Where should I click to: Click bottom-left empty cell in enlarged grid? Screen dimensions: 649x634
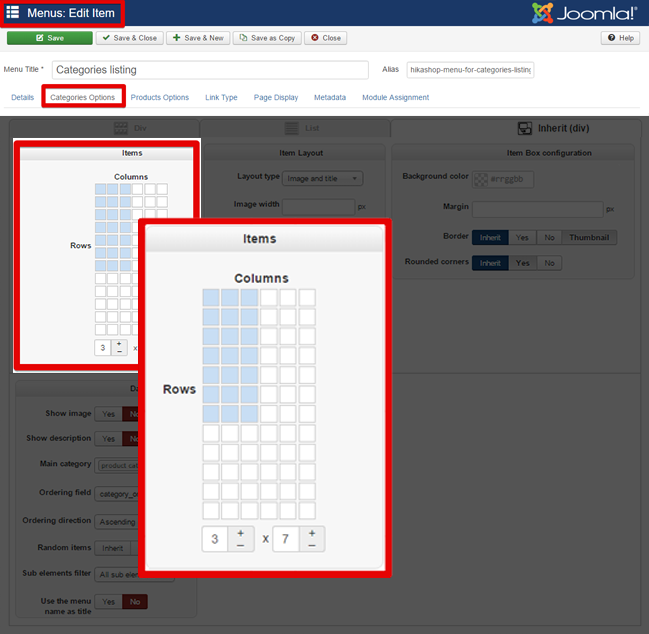pyautogui.click(x=211, y=511)
